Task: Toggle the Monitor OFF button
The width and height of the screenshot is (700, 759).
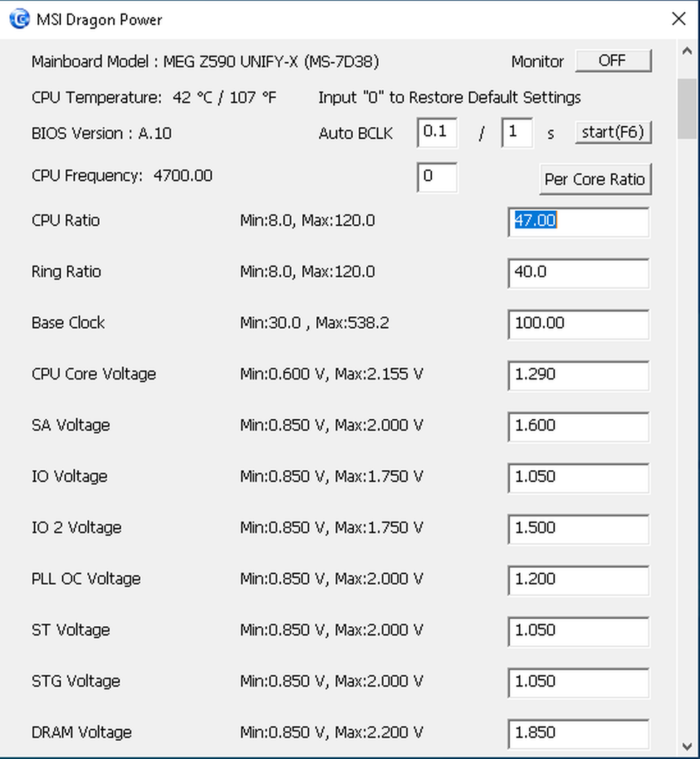Action: 613,61
